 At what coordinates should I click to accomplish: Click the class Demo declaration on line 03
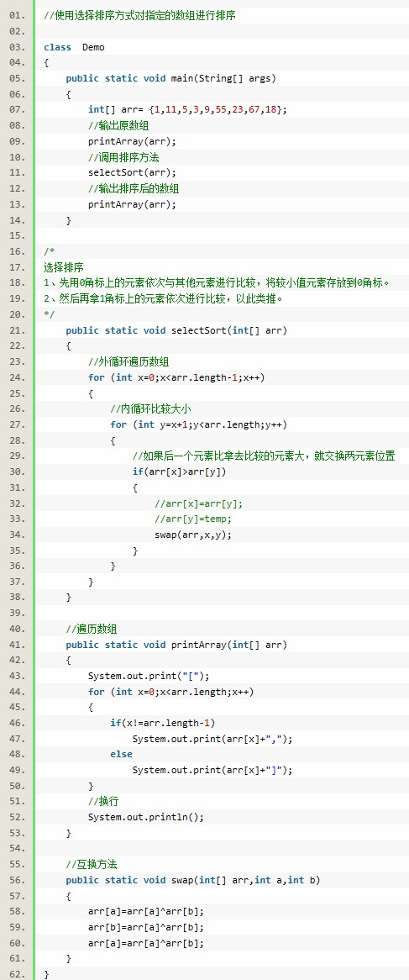pos(74,47)
